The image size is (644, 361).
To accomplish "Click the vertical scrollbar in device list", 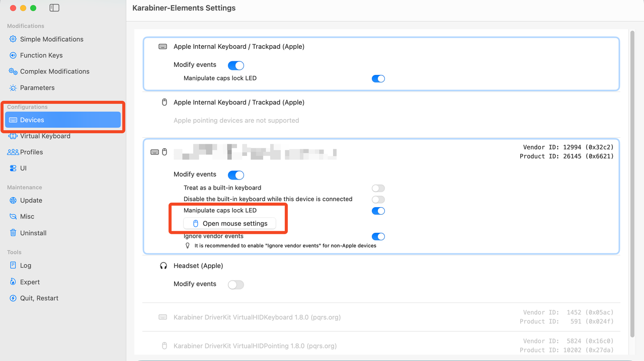I will click(x=632, y=181).
